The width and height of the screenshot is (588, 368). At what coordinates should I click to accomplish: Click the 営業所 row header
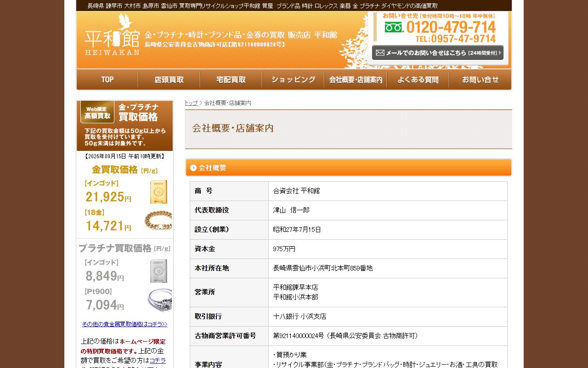[229, 293]
